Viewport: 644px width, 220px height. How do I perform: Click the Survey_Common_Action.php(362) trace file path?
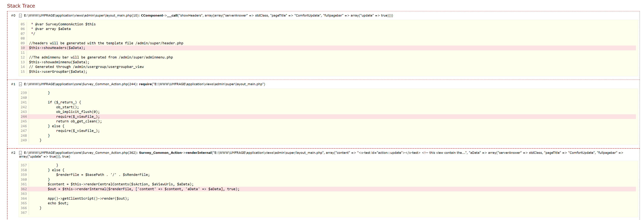[x=80, y=153]
